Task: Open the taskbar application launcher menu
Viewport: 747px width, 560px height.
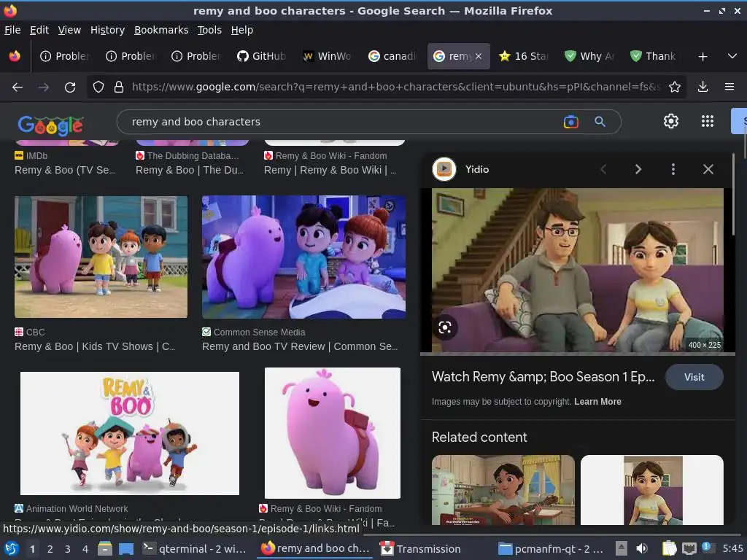Action: point(12,548)
